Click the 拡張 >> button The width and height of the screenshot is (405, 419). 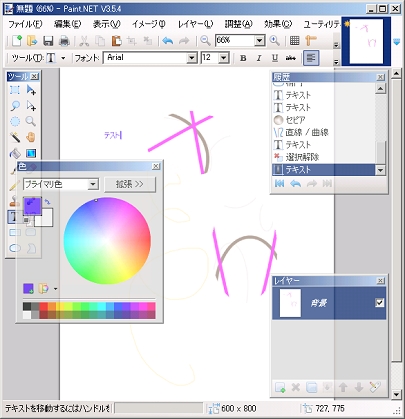click(130, 184)
